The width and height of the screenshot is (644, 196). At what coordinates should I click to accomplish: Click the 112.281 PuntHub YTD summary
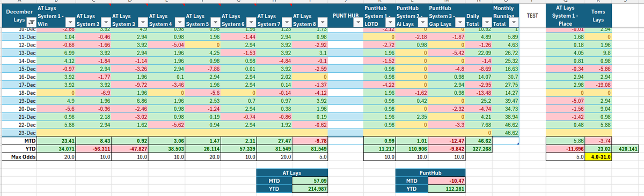[x=447, y=189]
